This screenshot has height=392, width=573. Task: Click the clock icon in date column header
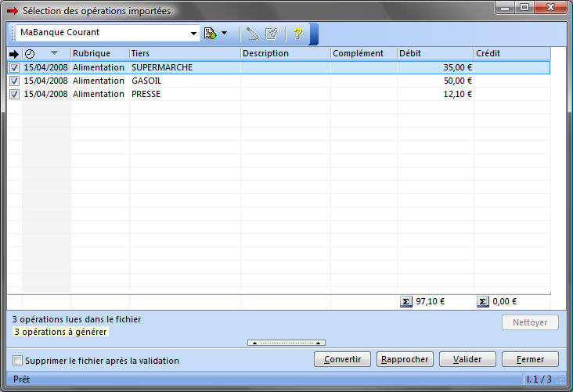(x=30, y=53)
